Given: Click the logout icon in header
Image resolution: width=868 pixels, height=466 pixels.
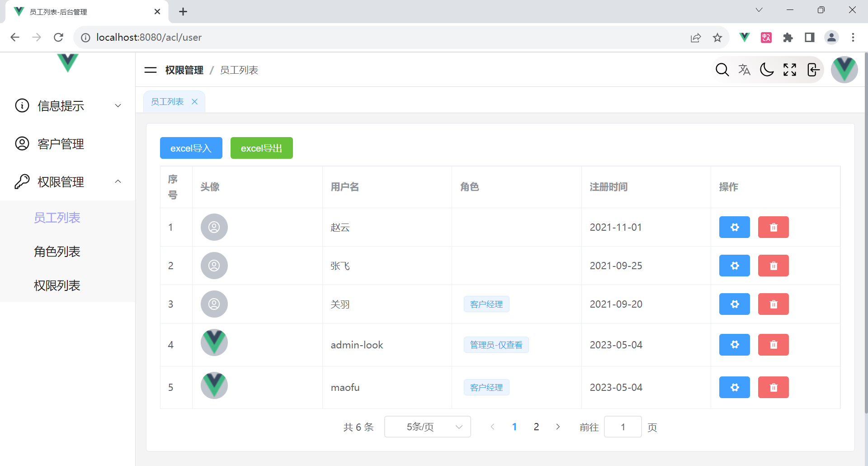Looking at the screenshot, I should pyautogui.click(x=813, y=70).
